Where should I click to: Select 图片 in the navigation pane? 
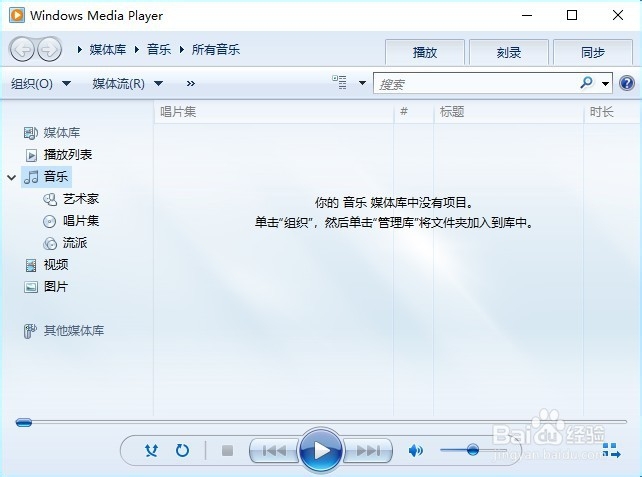pos(56,287)
